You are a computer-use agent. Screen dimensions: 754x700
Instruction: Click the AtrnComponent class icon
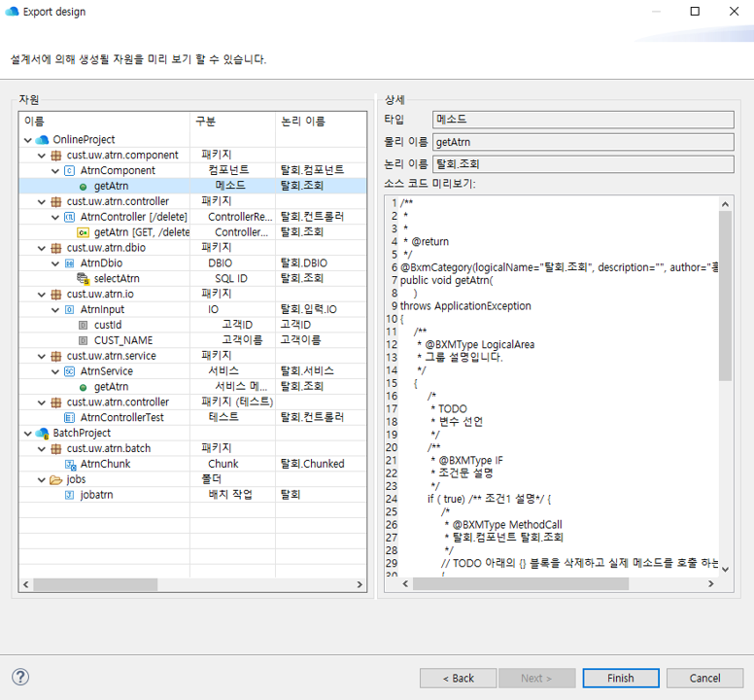[69, 170]
